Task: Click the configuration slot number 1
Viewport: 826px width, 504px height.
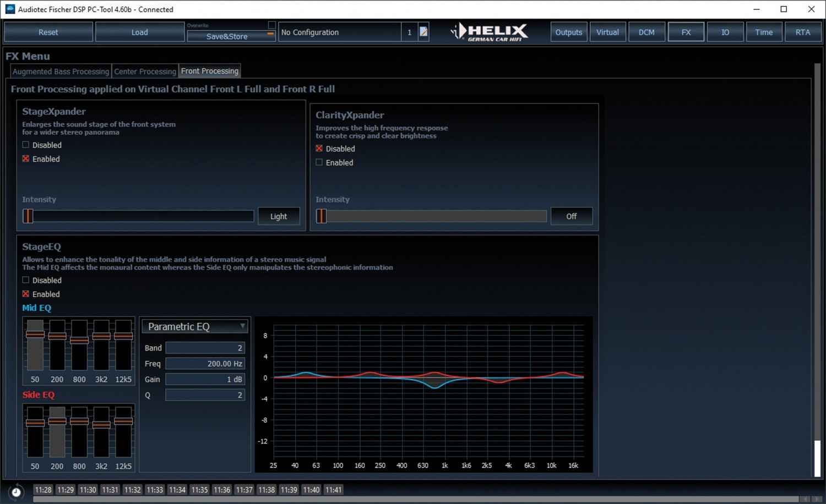Action: pyautogui.click(x=409, y=32)
